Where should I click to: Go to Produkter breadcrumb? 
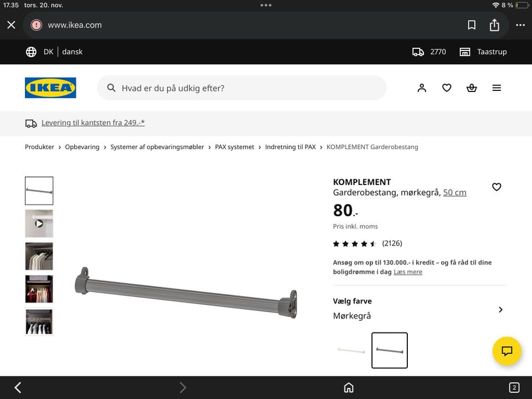[x=39, y=147]
